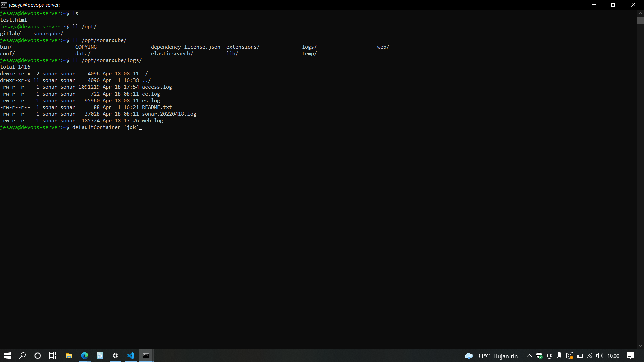
Task: Click the conf/ directory entry
Action: pos(7,54)
